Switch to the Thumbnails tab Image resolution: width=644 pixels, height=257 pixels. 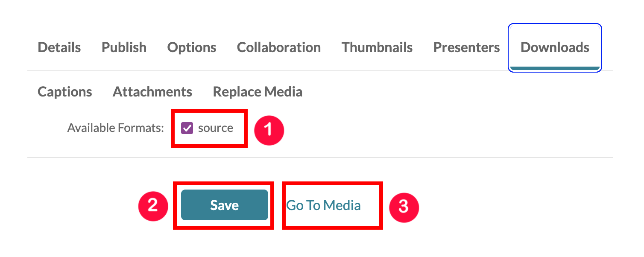click(377, 47)
